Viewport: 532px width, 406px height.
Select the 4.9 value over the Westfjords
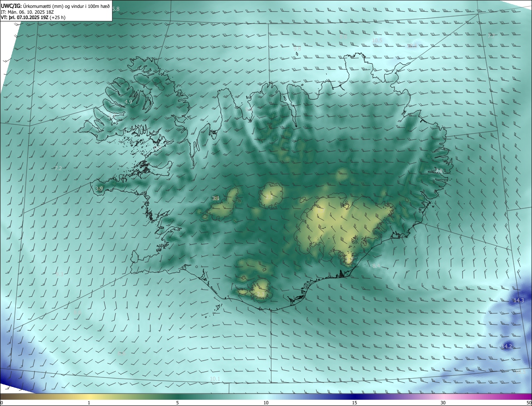click(x=128, y=102)
